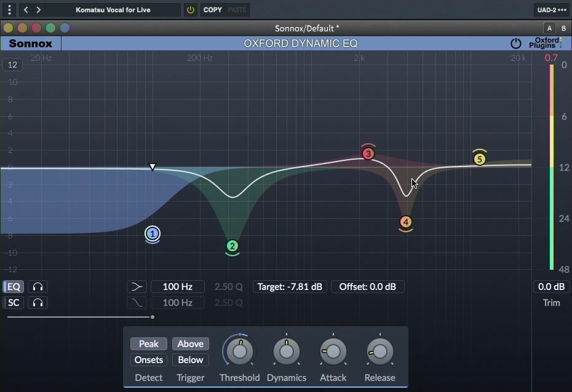The width and height of the screenshot is (572, 392).
Task: Click the output level meter
Action: point(552,167)
